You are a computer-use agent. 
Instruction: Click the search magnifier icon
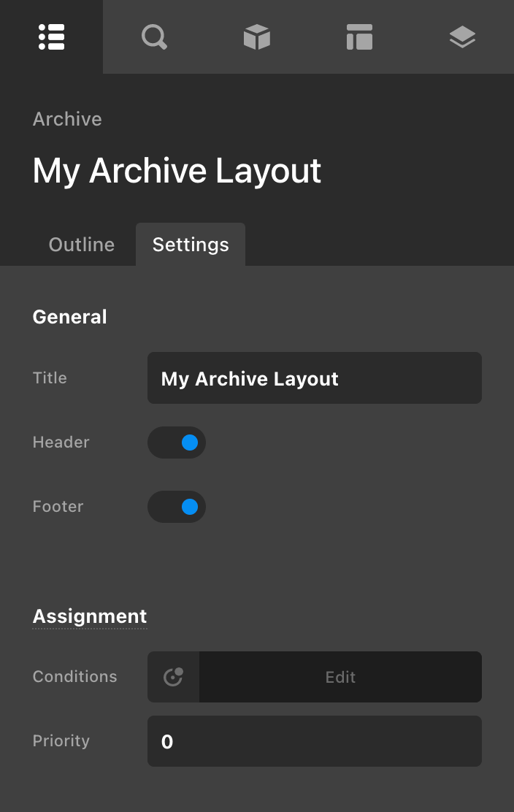pyautogui.click(x=154, y=37)
